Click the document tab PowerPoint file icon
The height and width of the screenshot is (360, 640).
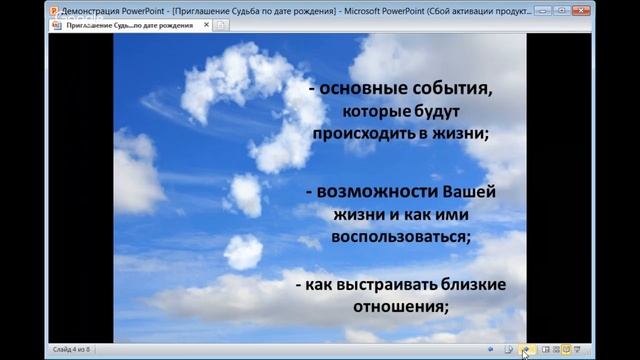point(57,25)
